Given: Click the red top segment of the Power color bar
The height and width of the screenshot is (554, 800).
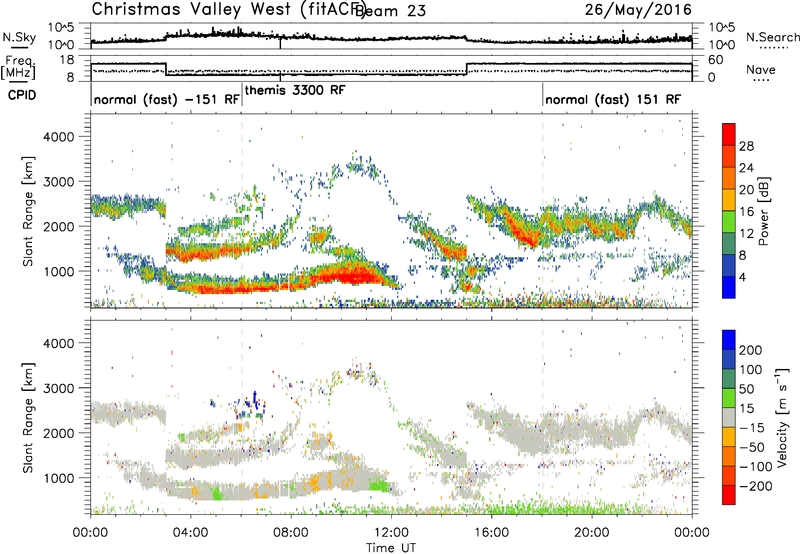Looking at the screenshot, I should coord(729,134).
